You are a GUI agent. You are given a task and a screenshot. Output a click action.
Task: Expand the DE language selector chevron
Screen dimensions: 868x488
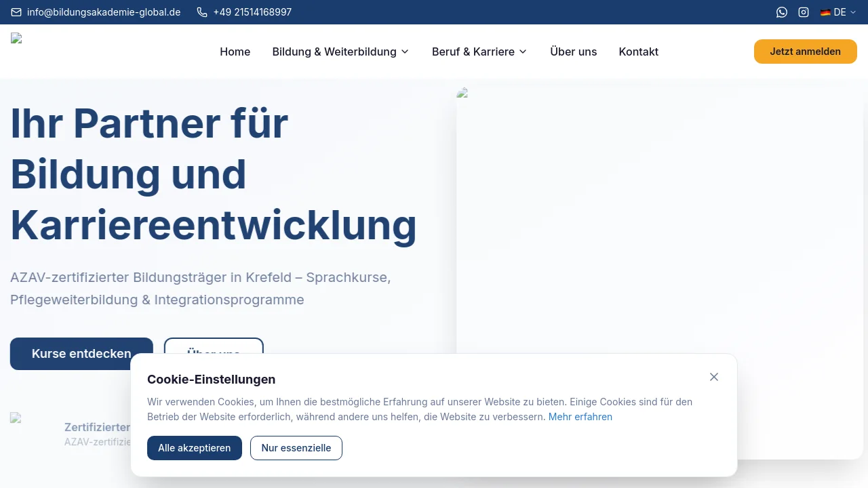[853, 12]
